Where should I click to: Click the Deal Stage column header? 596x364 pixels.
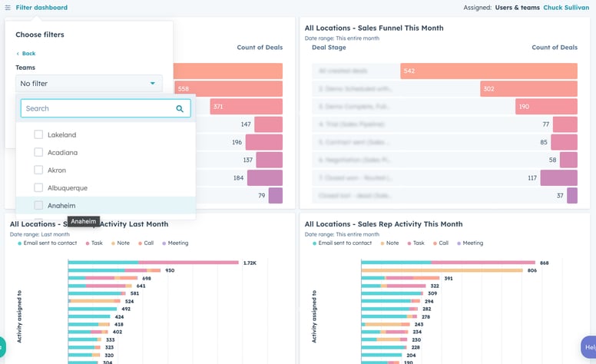pos(329,48)
